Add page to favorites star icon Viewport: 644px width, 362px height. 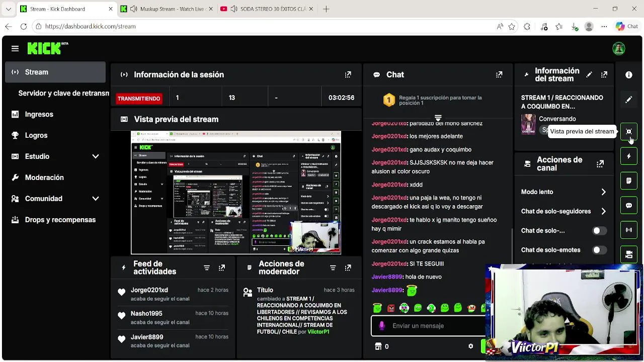click(512, 26)
